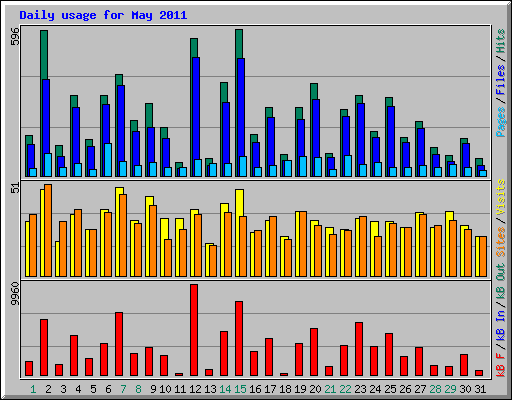Image resolution: width=512 pixels, height=400 pixels.
Task: Click the 51 axis value label
Action: click(x=15, y=187)
